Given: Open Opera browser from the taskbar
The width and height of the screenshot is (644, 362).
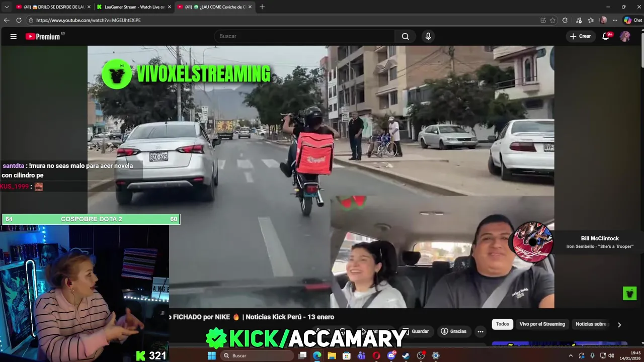Looking at the screenshot, I should click(376, 355).
